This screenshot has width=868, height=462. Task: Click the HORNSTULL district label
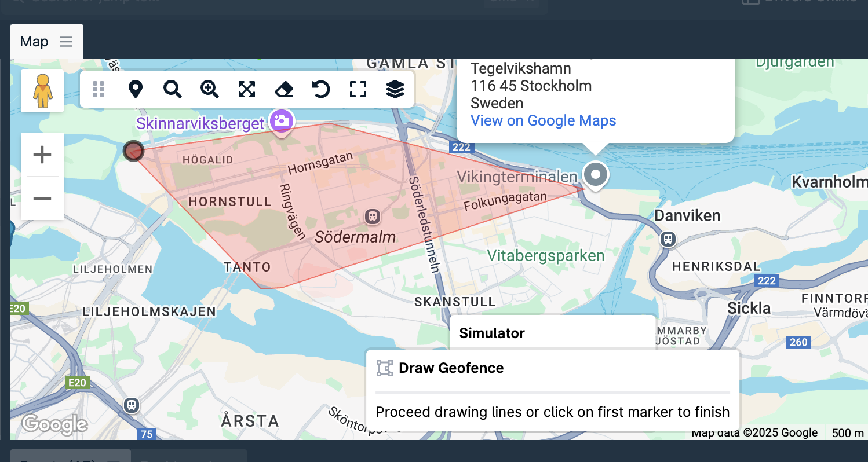click(x=230, y=202)
